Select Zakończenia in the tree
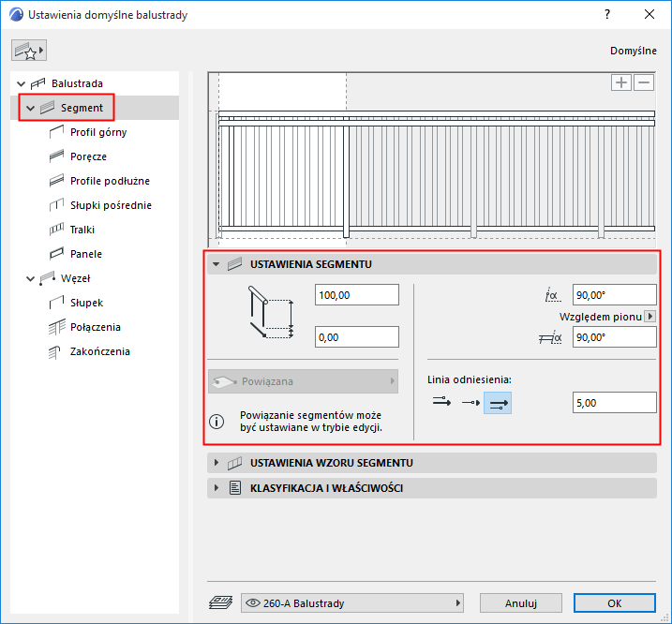This screenshot has width=672, height=624. click(100, 351)
